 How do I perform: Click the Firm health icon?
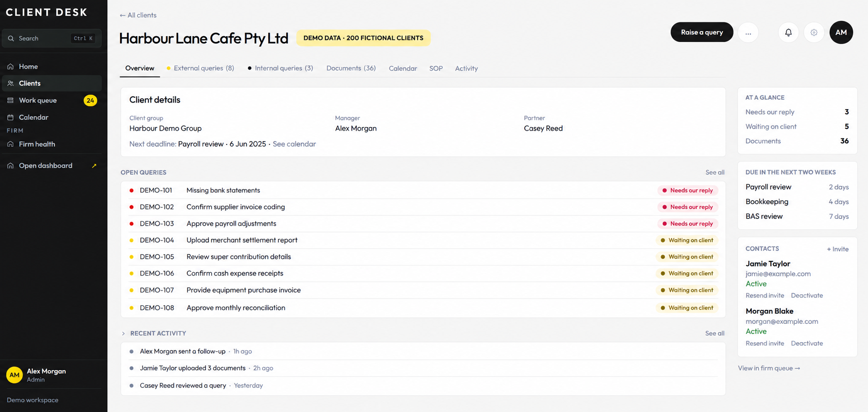coord(10,144)
